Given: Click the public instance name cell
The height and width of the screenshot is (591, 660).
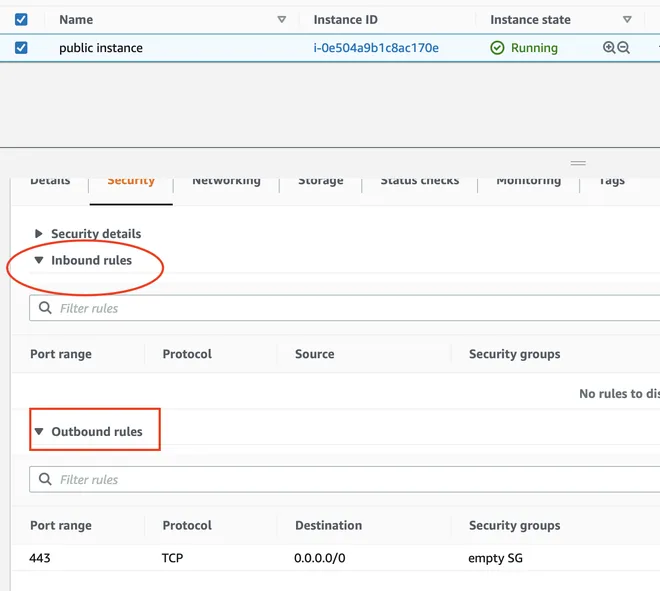Looking at the screenshot, I should (x=101, y=48).
